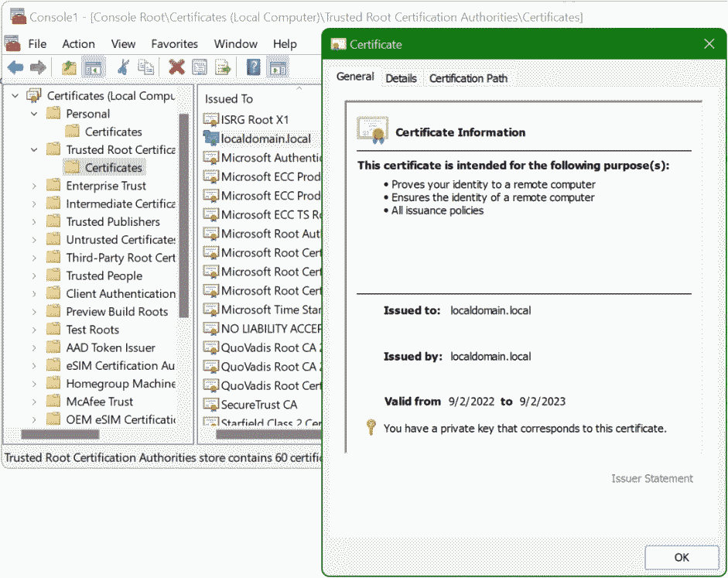Click the Forward navigation arrow

[x=37, y=67]
